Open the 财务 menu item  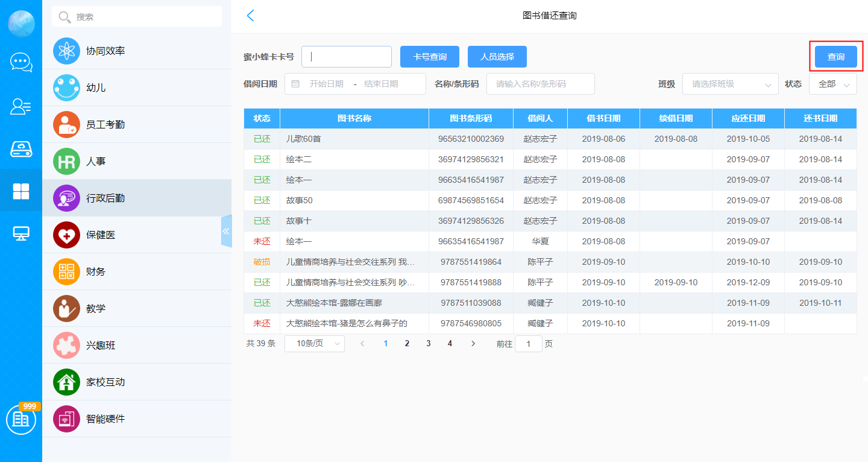click(137, 272)
